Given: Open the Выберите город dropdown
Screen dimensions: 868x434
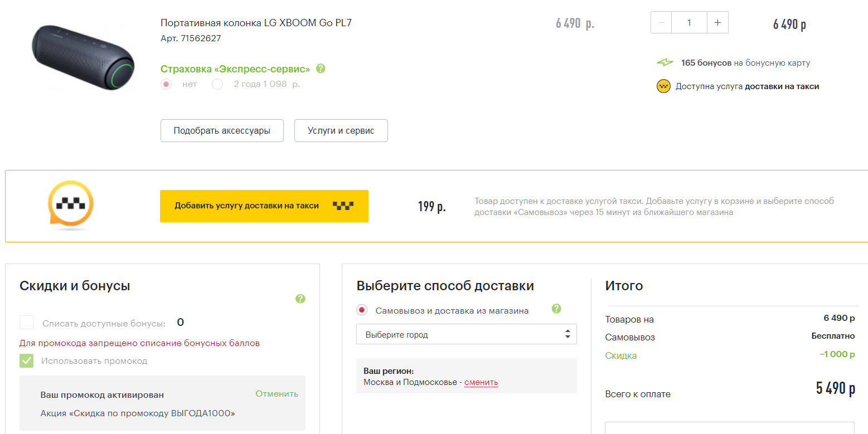Looking at the screenshot, I should pos(466,335).
